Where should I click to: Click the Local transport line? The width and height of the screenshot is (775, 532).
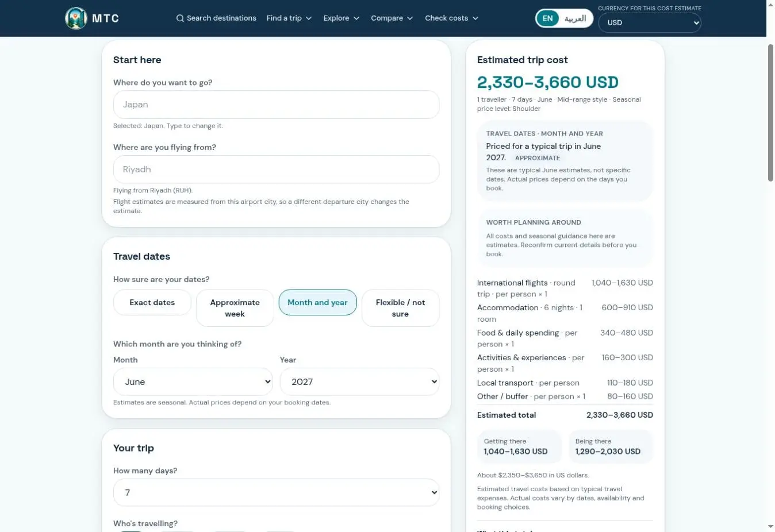pyautogui.click(x=565, y=383)
